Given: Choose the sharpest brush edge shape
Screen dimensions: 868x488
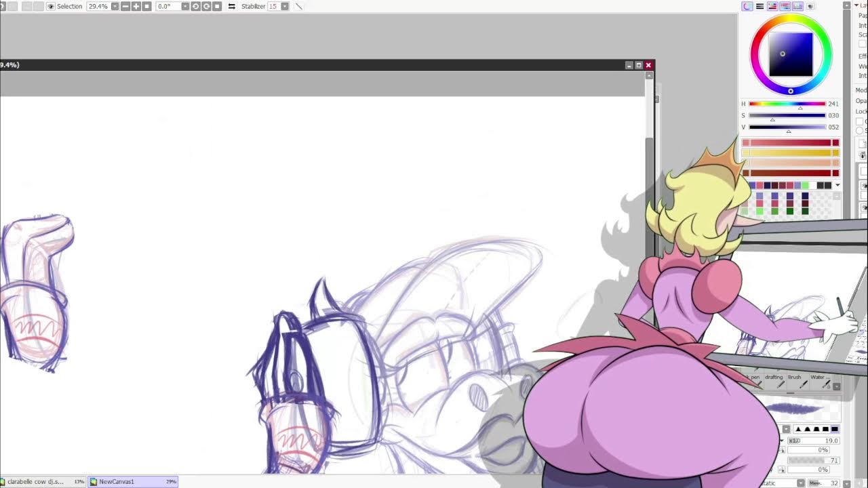Looking at the screenshot, I should pyautogui.click(x=798, y=429).
